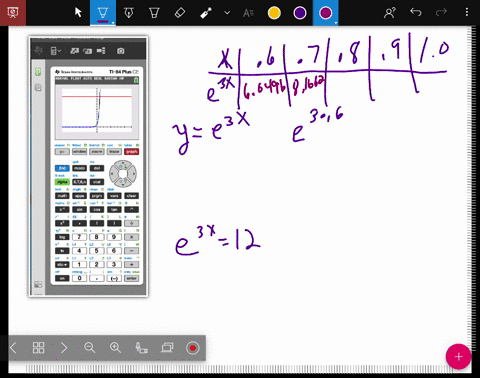Choose the second pen tool
The width and height of the screenshot is (480, 378).
(x=129, y=13)
